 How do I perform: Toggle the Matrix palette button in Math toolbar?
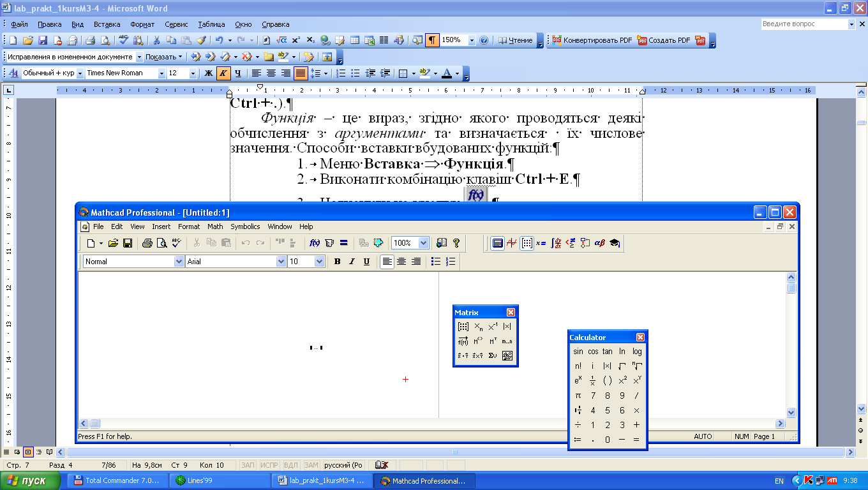(x=527, y=243)
